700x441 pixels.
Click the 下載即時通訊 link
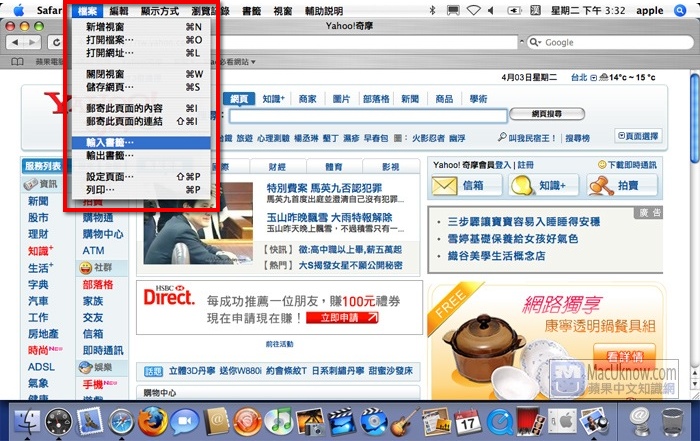[x=632, y=165]
